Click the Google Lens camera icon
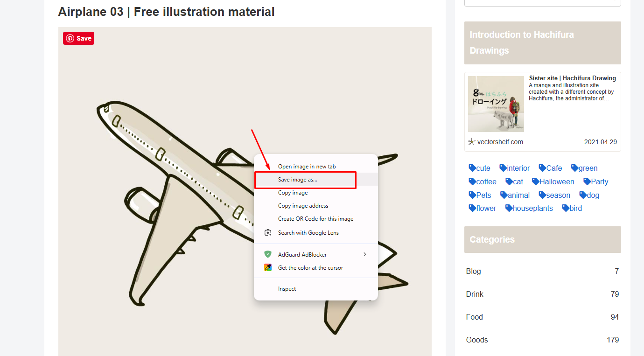644x356 pixels. coord(268,232)
